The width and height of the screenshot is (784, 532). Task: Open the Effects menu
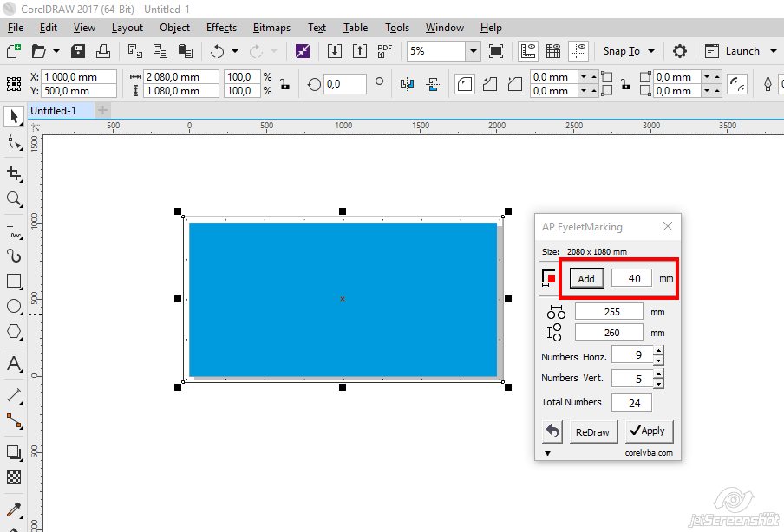[221, 28]
